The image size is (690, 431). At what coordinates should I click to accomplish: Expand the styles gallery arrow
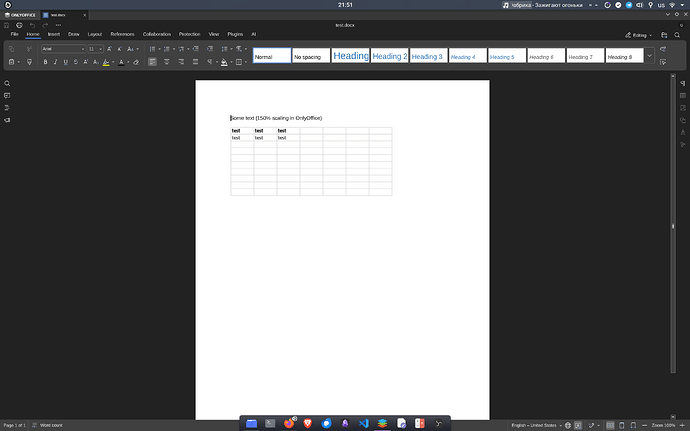[650, 55]
